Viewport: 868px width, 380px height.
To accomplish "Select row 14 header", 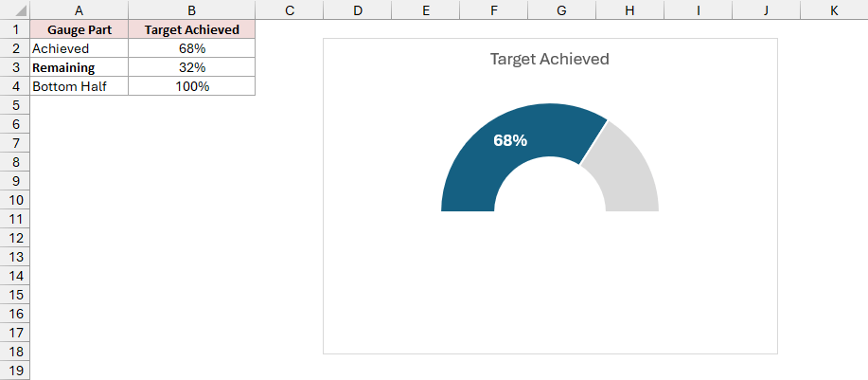I will pyautogui.click(x=15, y=276).
